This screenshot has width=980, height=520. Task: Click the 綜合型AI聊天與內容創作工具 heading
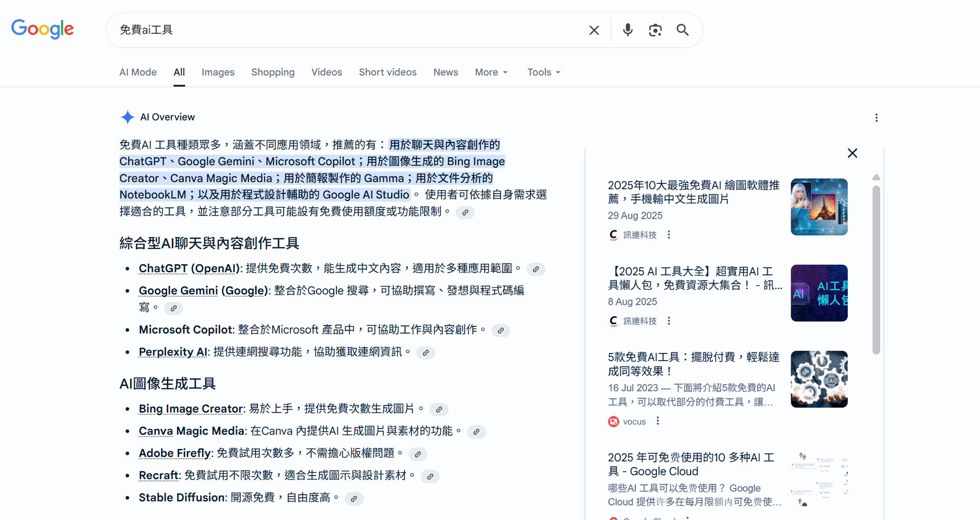pos(209,243)
